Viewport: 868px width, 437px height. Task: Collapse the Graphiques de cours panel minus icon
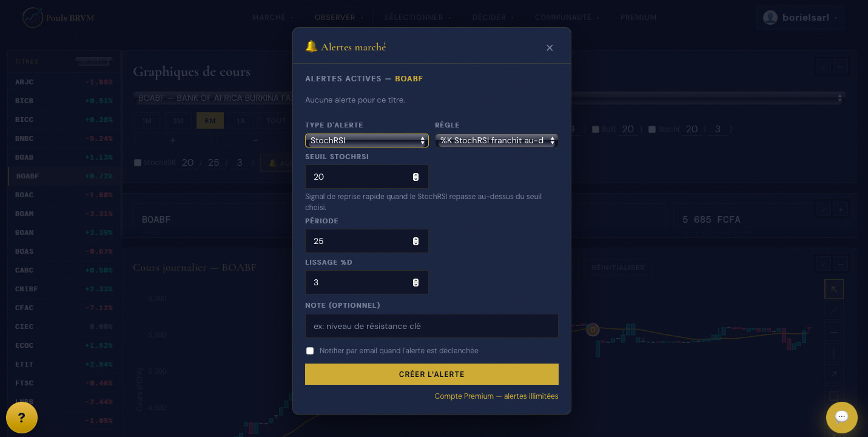click(x=840, y=66)
